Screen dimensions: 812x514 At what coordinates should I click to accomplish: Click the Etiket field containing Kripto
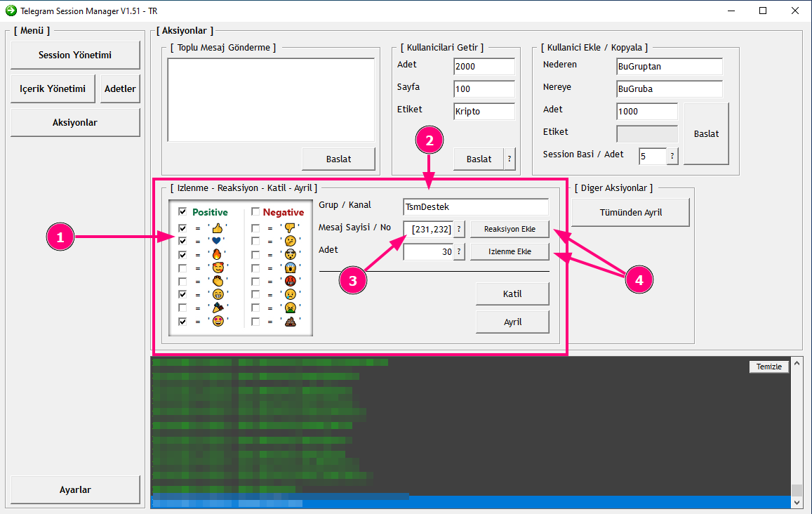pyautogui.click(x=484, y=112)
